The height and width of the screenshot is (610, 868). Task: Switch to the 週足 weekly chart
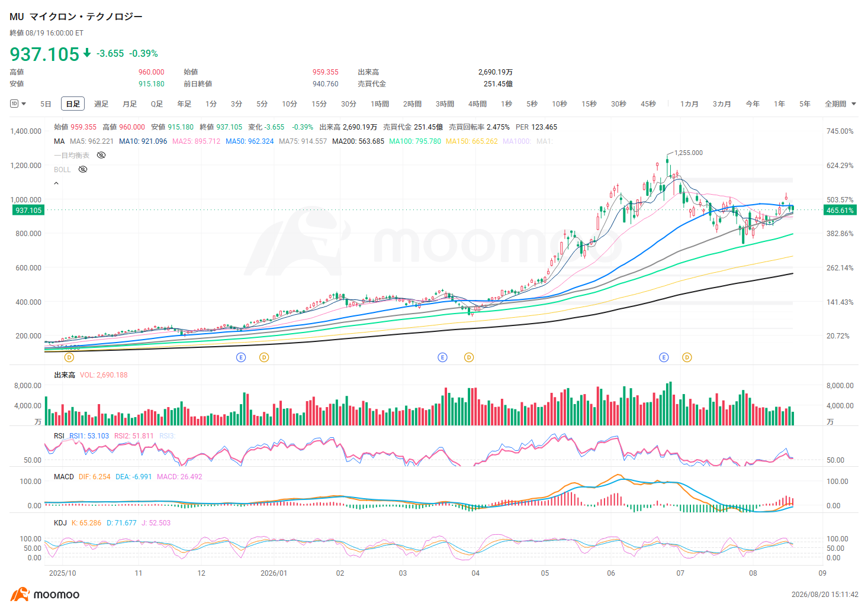101,104
